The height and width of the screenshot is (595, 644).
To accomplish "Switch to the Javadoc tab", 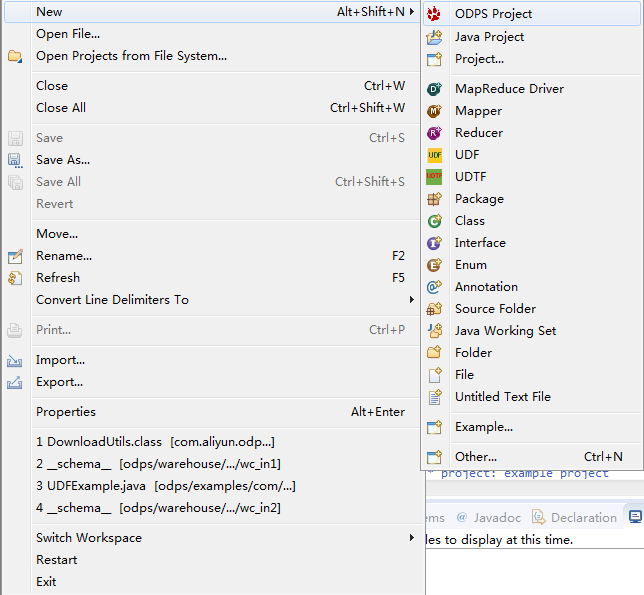I will click(489, 517).
